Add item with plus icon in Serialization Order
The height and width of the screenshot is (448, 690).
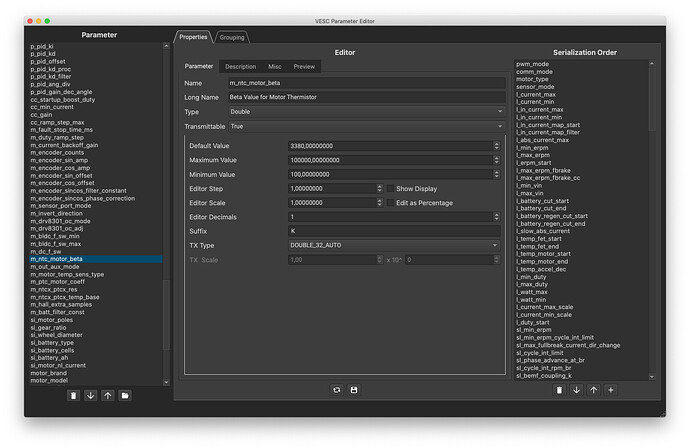tap(610, 390)
